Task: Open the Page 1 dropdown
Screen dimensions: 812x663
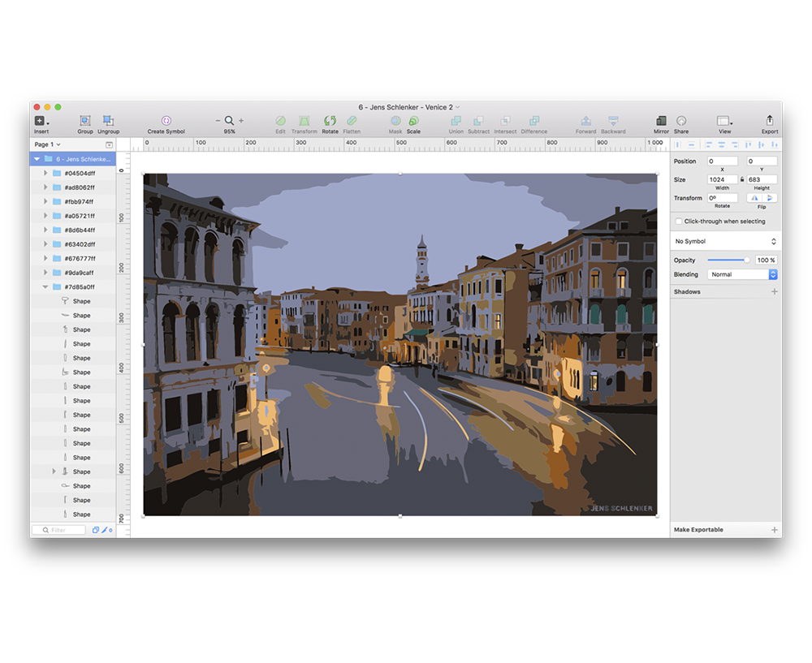Action: pyautogui.click(x=48, y=144)
